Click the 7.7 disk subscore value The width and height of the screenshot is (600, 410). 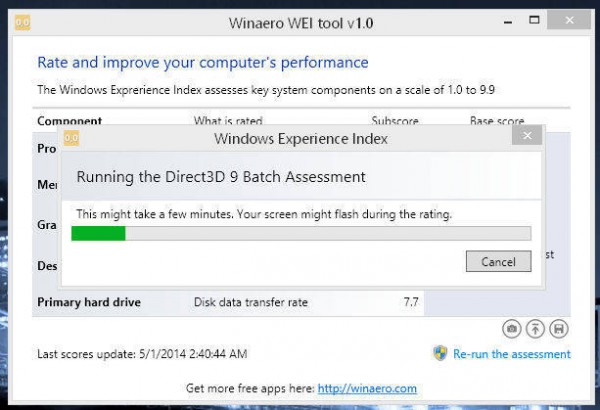tap(411, 302)
